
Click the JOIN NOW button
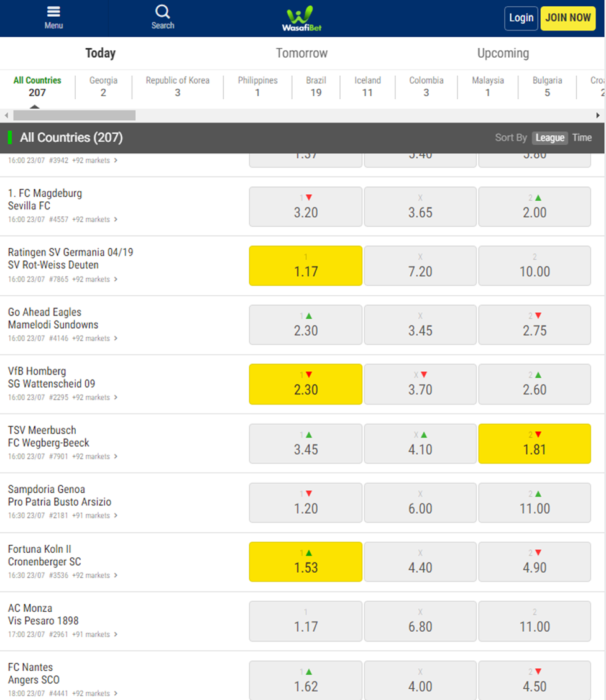[x=568, y=18]
